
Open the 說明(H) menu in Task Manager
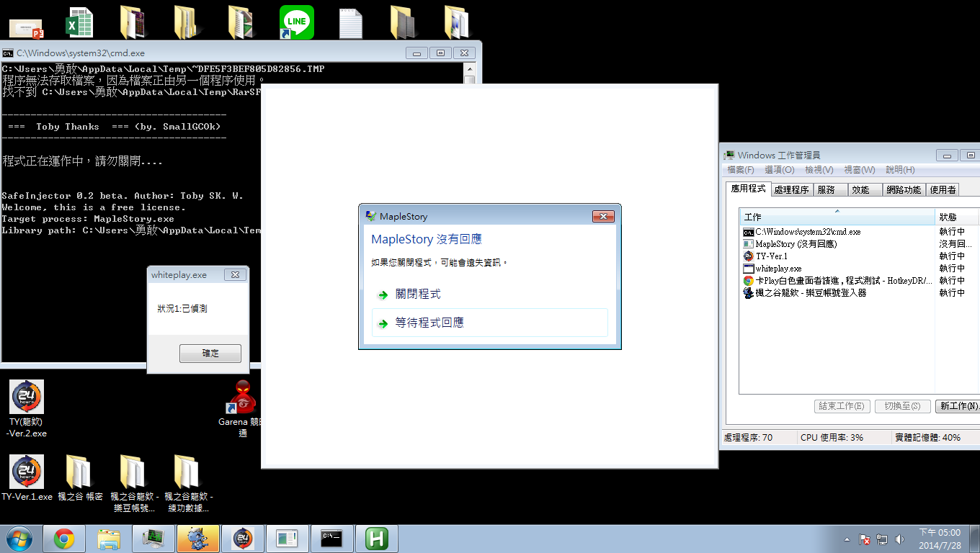(x=900, y=170)
